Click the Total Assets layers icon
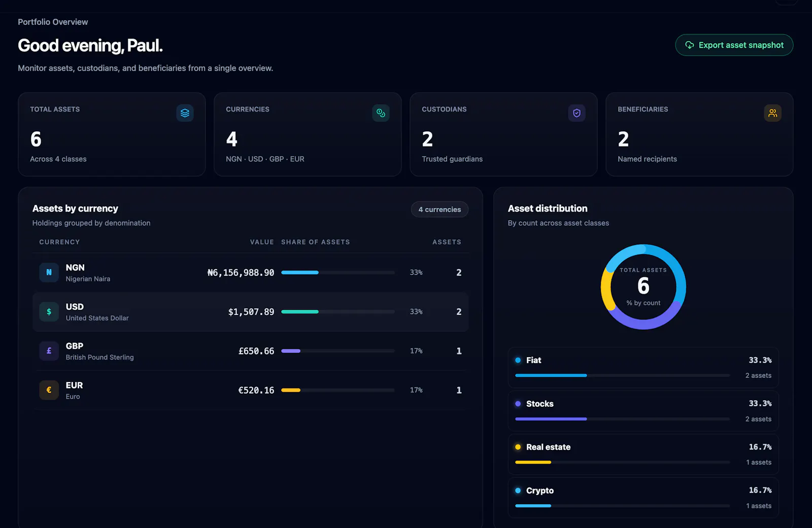This screenshot has width=812, height=528. [x=185, y=113]
